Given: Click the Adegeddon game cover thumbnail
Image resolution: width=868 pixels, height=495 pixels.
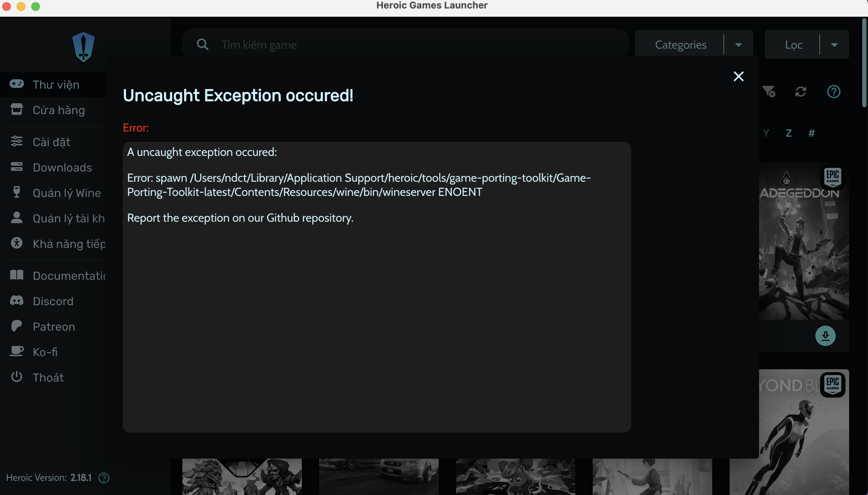Looking at the screenshot, I should pyautogui.click(x=804, y=247).
